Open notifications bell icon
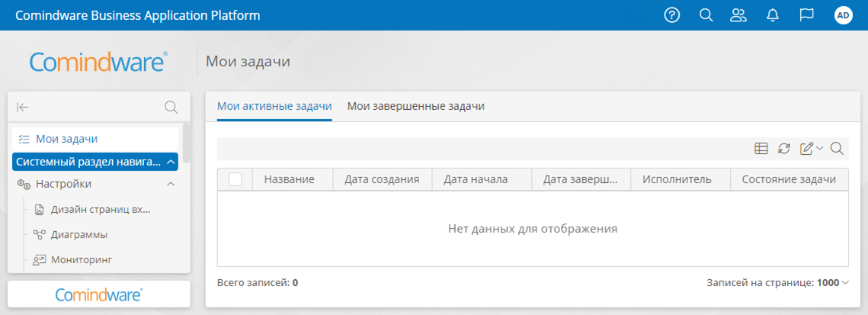The image size is (868, 315). 772,15
